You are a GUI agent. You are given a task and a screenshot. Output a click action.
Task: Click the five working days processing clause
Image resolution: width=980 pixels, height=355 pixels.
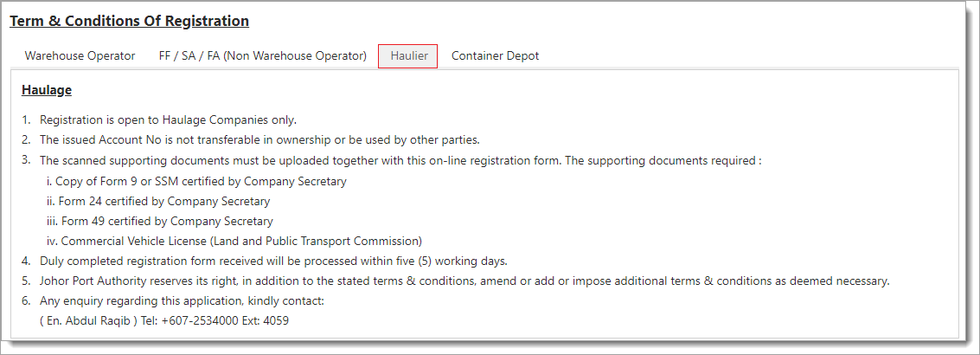pos(273,261)
